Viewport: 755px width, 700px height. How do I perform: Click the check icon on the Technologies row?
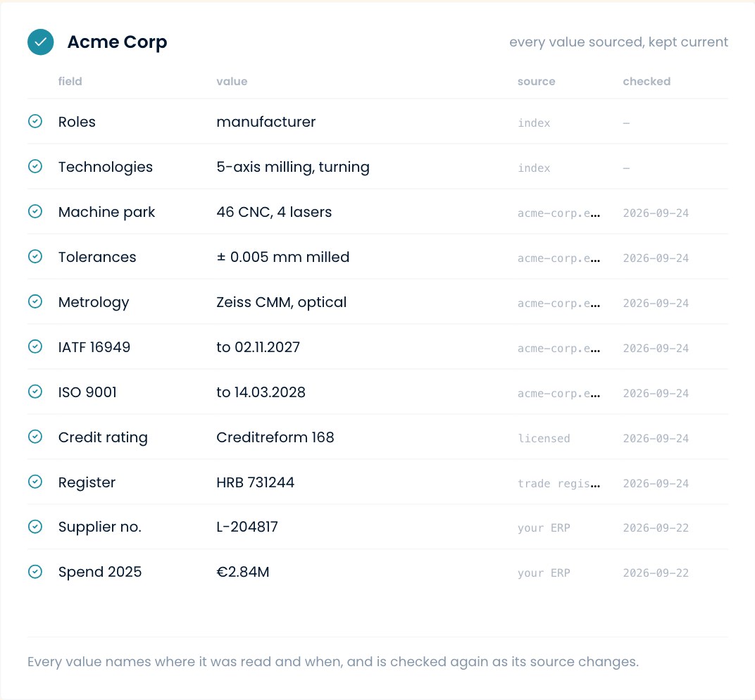click(35, 167)
